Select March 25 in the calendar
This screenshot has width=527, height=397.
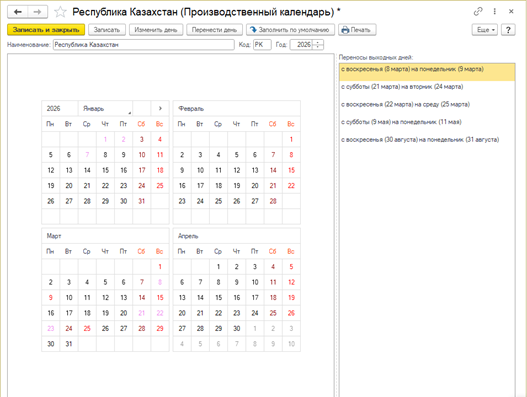(x=87, y=329)
